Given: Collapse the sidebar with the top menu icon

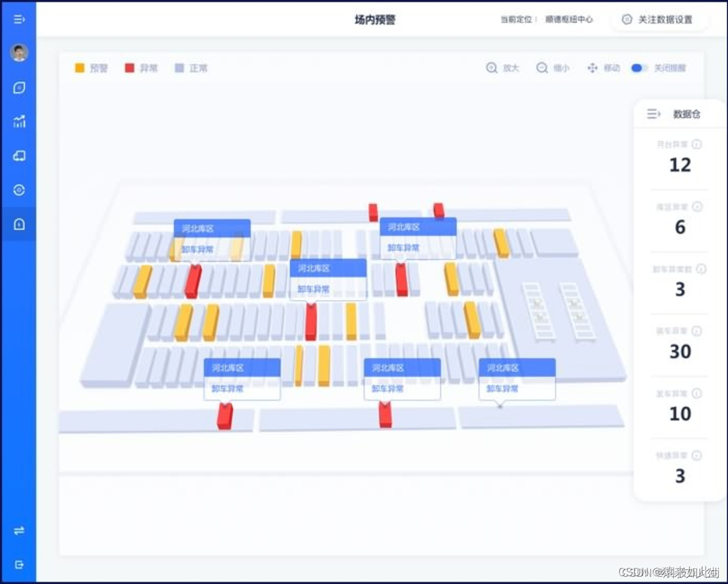Looking at the screenshot, I should [x=19, y=19].
